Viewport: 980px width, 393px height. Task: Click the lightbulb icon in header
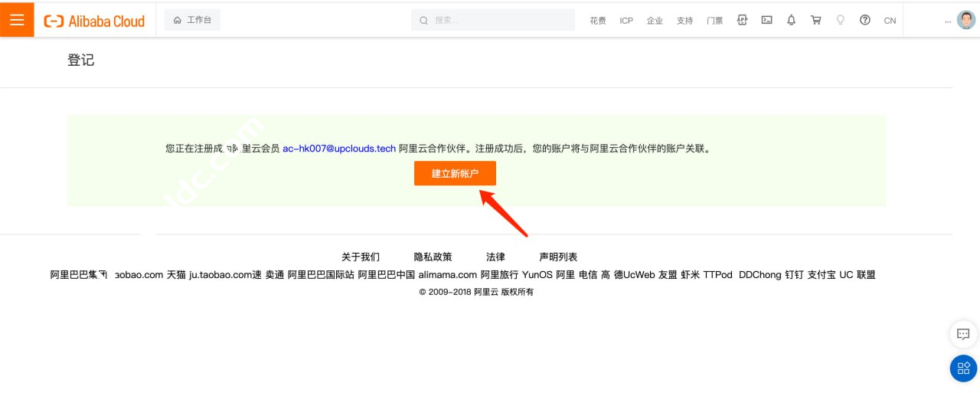[840, 20]
